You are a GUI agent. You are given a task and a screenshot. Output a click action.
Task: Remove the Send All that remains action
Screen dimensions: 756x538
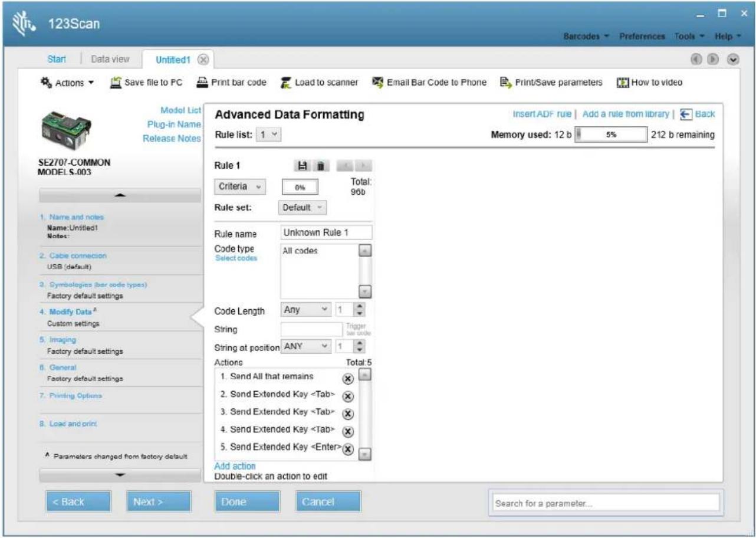(347, 378)
